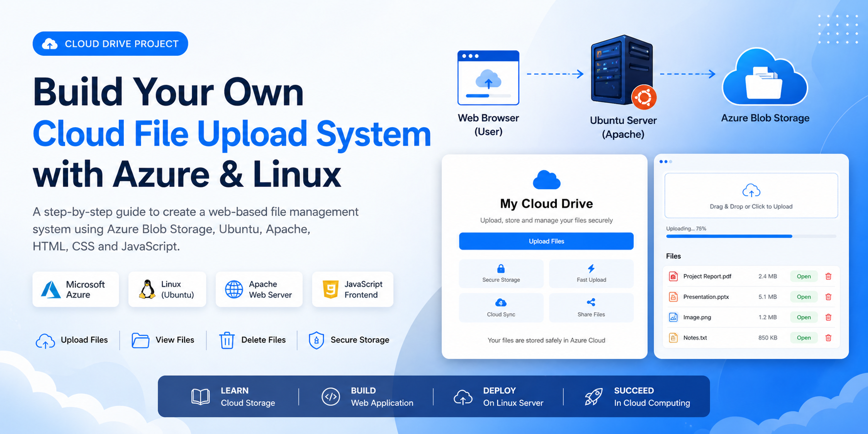Image resolution: width=868 pixels, height=434 pixels.
Task: Click the 'My Cloud Drive' title
Action: pyautogui.click(x=546, y=204)
